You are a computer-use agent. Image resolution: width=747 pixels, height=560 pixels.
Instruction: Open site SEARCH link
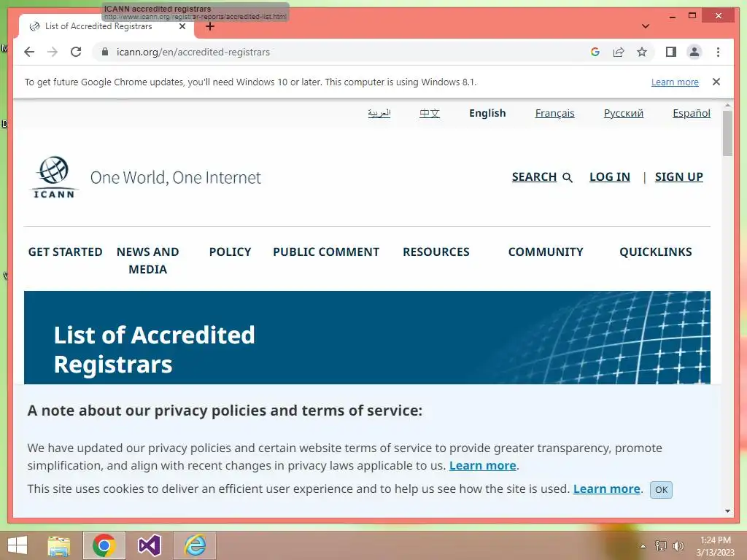[x=542, y=177]
